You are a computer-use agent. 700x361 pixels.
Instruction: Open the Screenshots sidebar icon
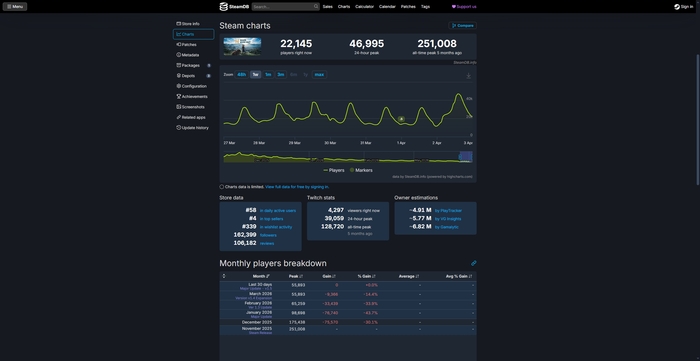(x=179, y=107)
